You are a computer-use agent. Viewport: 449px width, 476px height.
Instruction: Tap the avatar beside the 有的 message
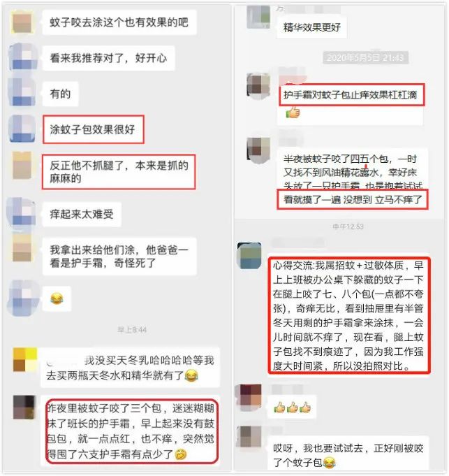[22, 92]
